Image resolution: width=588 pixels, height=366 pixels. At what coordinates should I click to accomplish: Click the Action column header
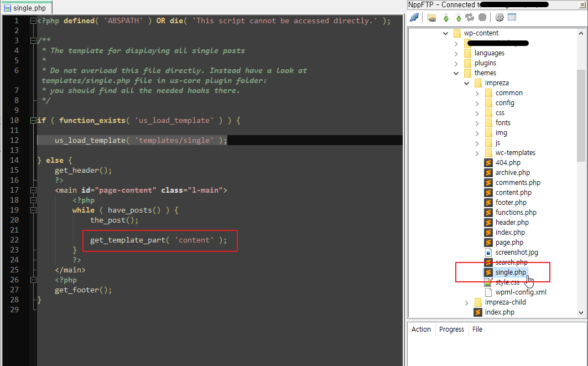point(421,329)
